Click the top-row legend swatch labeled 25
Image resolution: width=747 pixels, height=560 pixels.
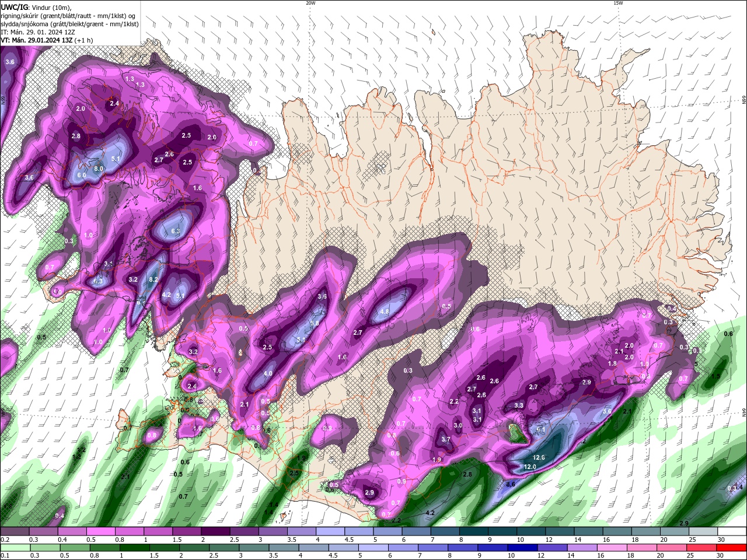703,531
